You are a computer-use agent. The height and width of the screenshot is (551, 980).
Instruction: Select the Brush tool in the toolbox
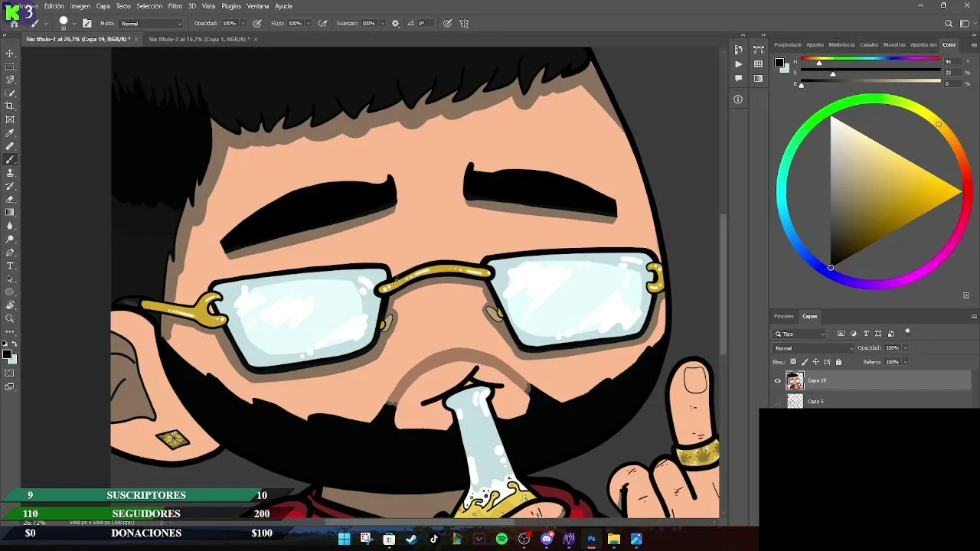tap(10, 160)
